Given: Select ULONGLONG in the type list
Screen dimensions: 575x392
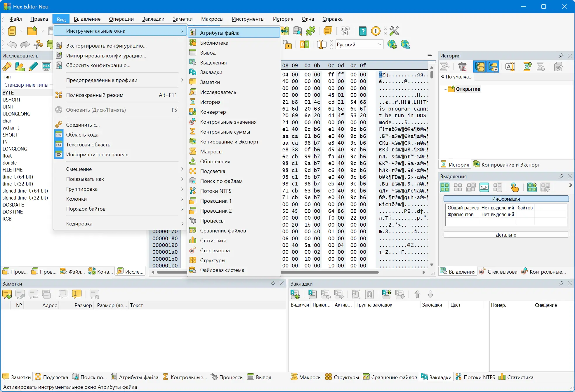Looking at the screenshot, I should pyautogui.click(x=16, y=114).
